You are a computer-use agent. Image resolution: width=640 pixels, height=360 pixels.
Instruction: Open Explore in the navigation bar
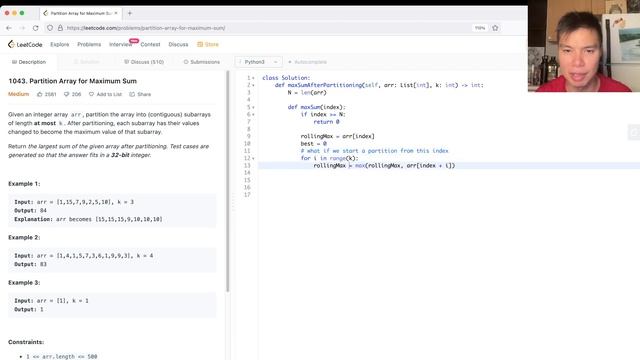pyautogui.click(x=60, y=44)
